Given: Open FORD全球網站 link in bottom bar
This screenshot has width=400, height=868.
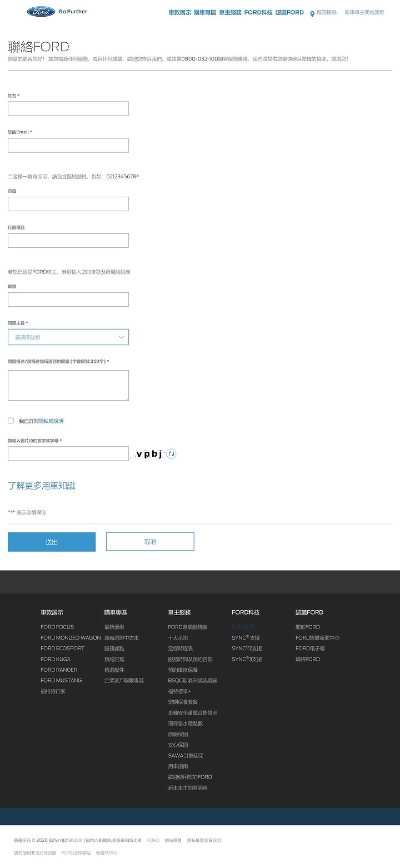Looking at the screenshot, I should [76, 852].
